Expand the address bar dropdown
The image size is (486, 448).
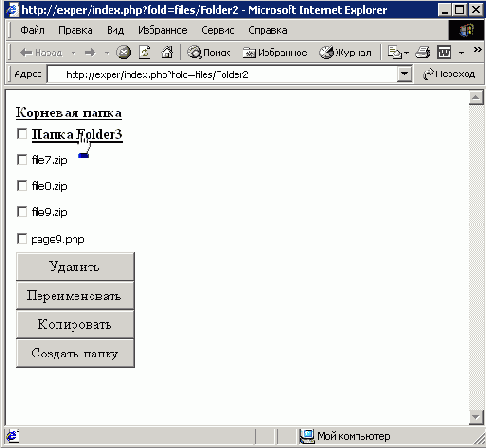(x=404, y=74)
